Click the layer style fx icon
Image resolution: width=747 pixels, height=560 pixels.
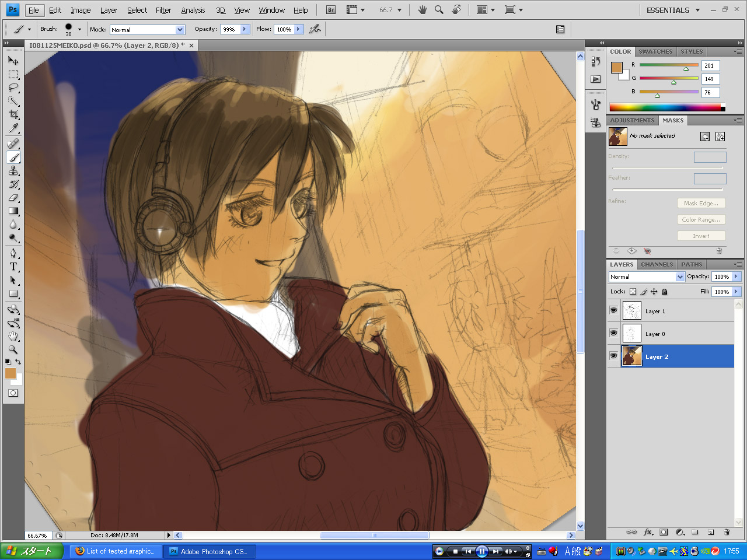coord(648,532)
